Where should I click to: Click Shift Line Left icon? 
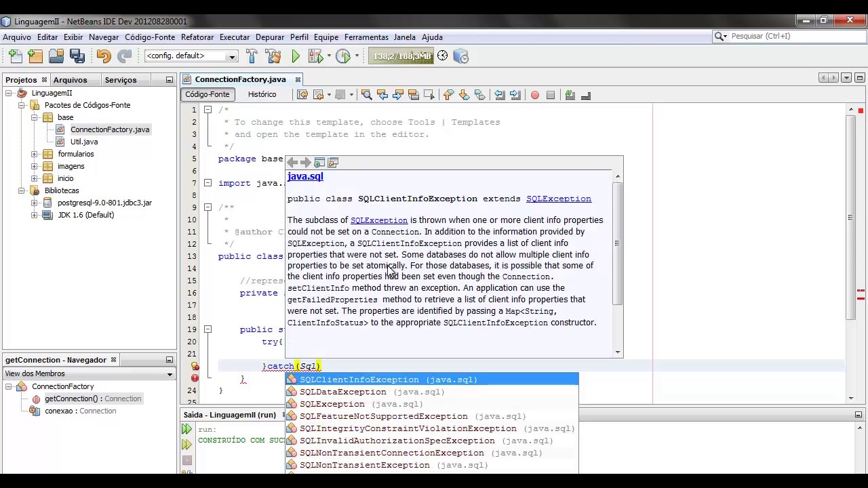pyautogui.click(x=500, y=95)
